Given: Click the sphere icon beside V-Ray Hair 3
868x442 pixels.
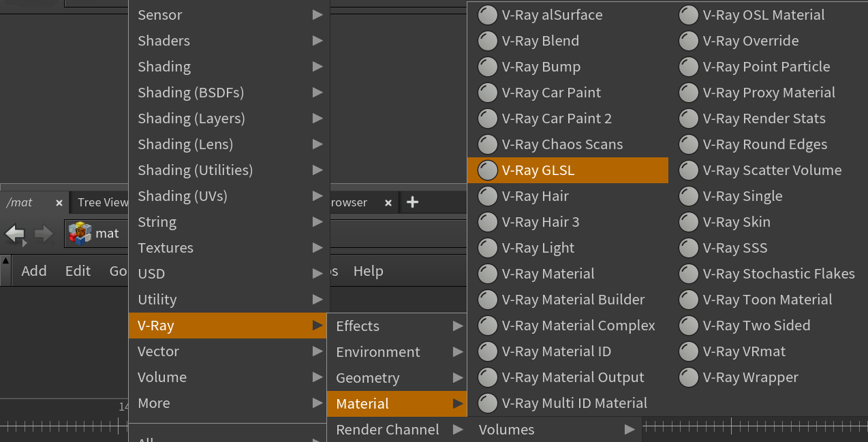Looking at the screenshot, I should (x=487, y=222).
